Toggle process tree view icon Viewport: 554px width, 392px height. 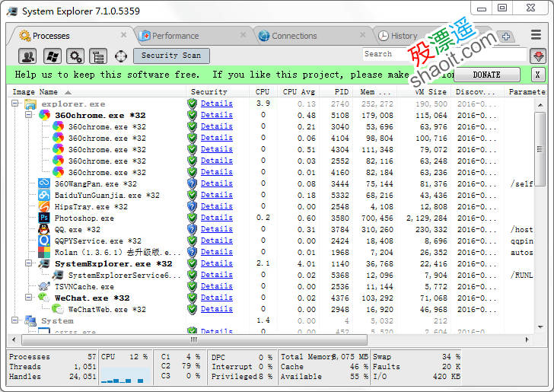pos(98,56)
